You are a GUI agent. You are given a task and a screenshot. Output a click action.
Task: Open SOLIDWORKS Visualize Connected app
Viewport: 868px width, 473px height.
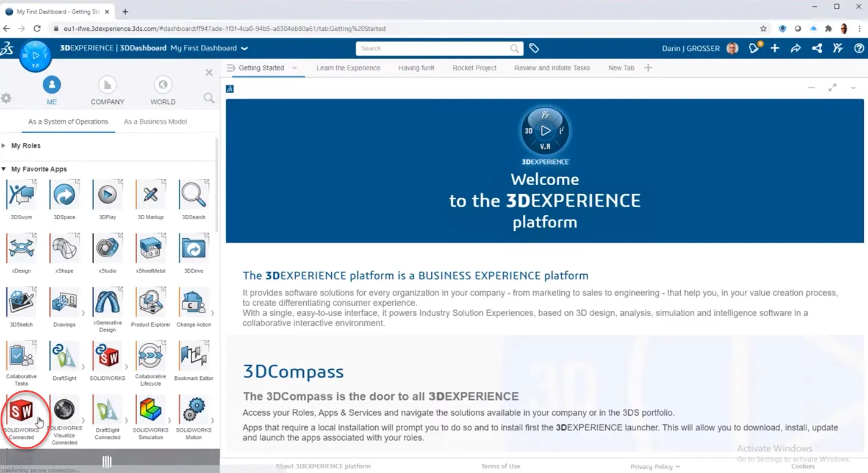click(x=65, y=410)
